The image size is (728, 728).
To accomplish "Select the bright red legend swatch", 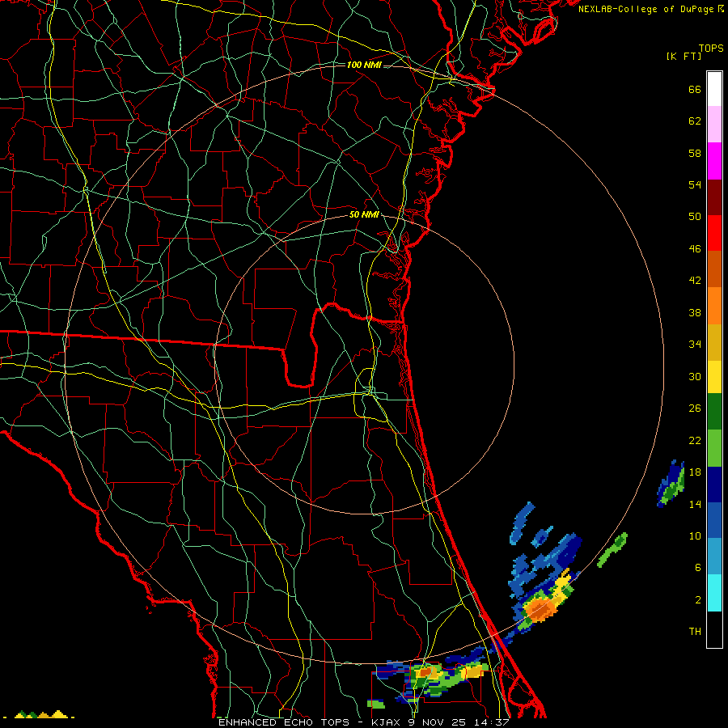I will (714, 233).
